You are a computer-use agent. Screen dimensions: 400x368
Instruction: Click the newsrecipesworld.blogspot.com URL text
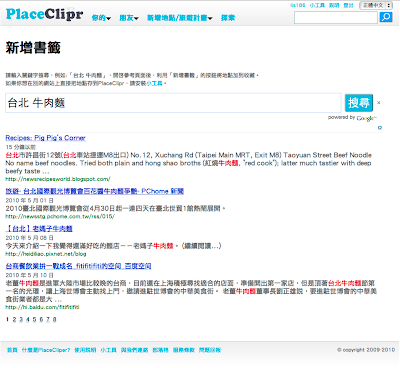[58, 179]
